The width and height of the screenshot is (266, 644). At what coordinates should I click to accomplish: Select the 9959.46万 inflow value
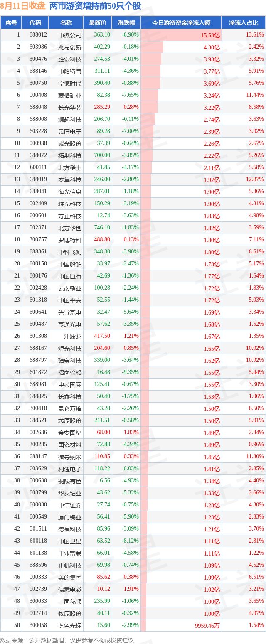(x=207, y=625)
